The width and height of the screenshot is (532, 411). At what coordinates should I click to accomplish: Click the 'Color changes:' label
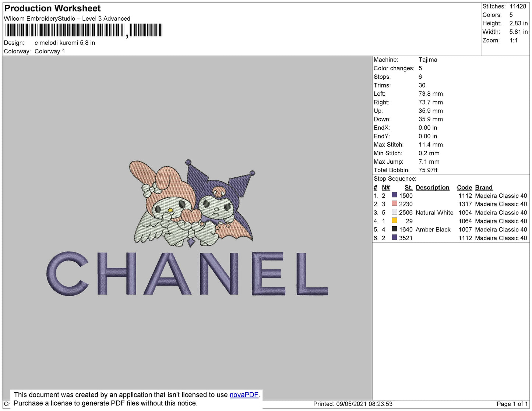[x=394, y=68]
